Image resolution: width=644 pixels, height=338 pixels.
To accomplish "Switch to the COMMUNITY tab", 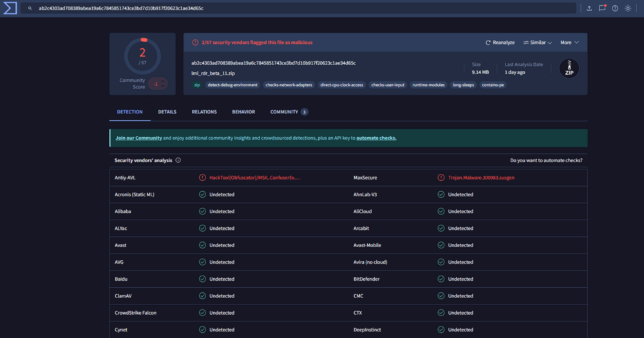I will 289,112.
